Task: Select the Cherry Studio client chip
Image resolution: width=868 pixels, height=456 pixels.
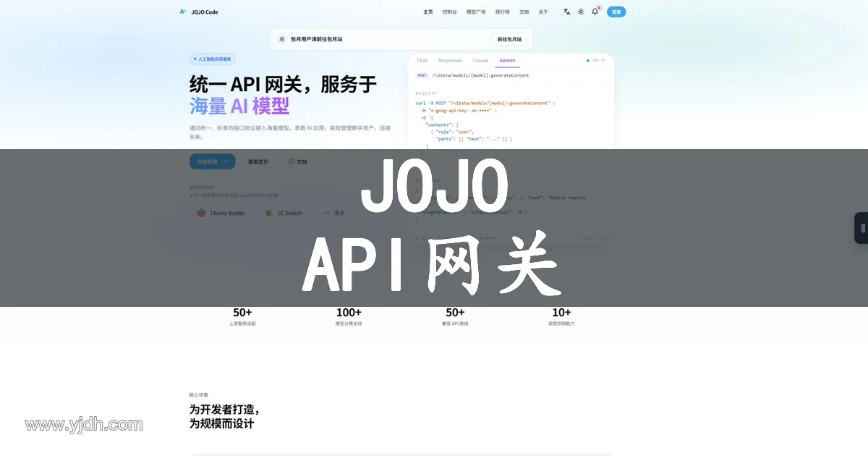Action: [x=221, y=214]
